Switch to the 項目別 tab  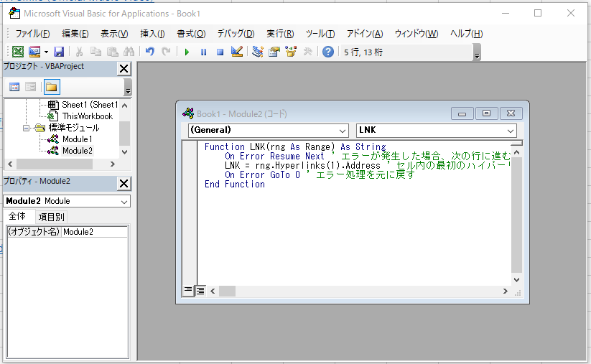[x=51, y=217]
